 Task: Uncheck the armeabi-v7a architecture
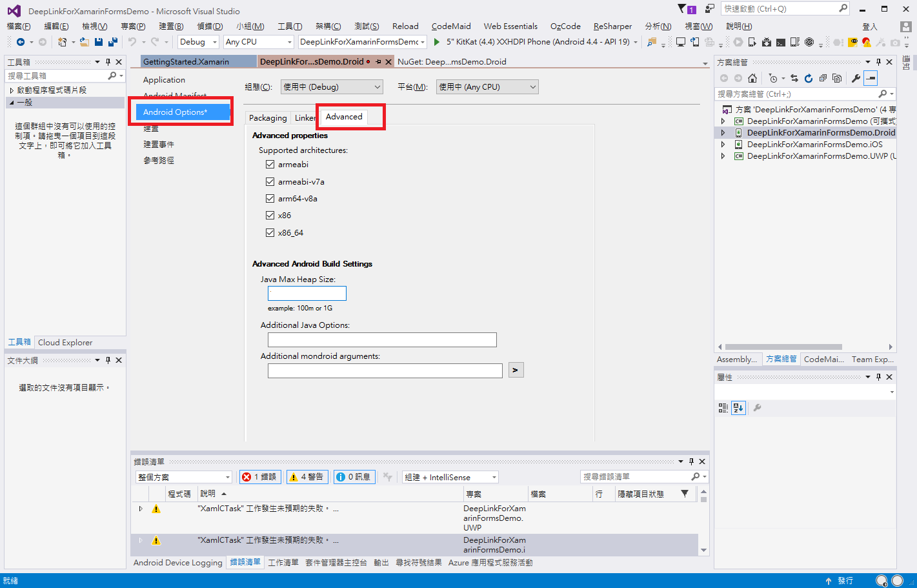[270, 182]
